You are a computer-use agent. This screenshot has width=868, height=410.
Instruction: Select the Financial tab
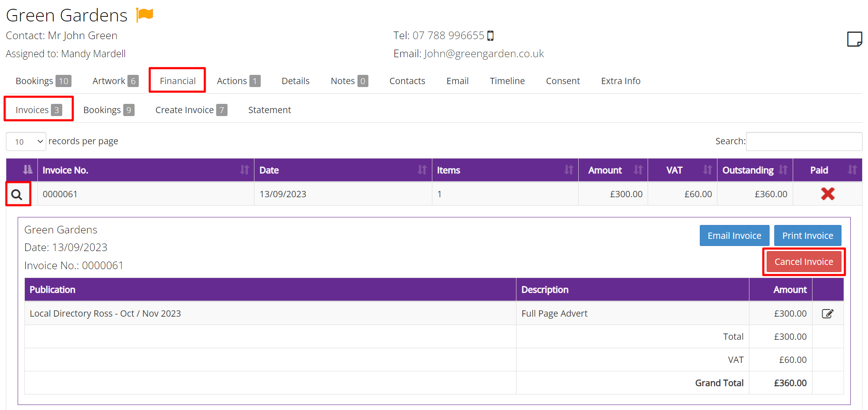(x=177, y=81)
